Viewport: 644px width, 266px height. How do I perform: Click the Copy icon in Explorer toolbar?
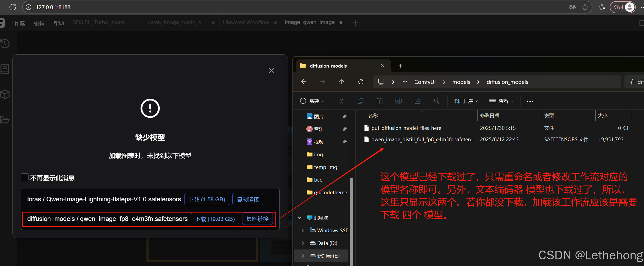(x=361, y=101)
